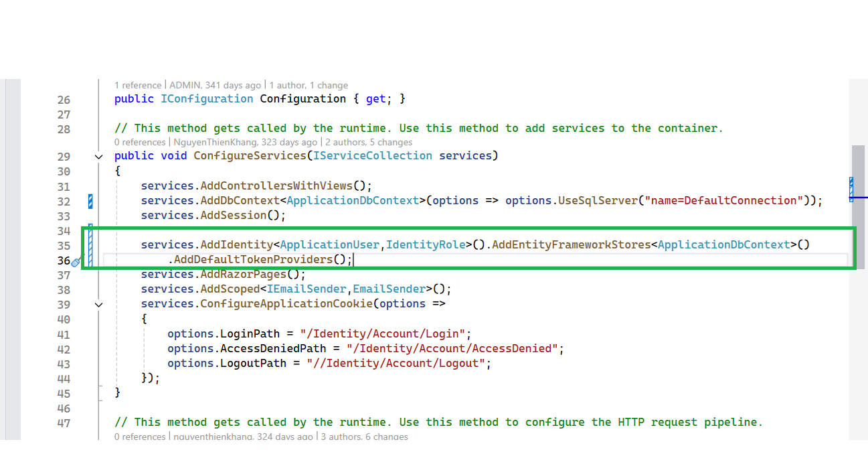Viewport: 868px width, 456px height.
Task: Click AddSession on line 33
Action: point(234,216)
